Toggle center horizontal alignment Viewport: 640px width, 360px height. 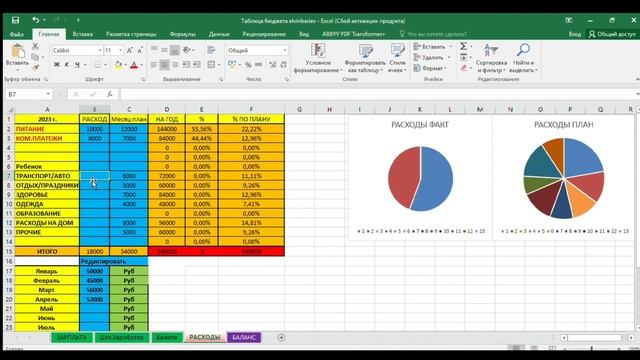164,64
